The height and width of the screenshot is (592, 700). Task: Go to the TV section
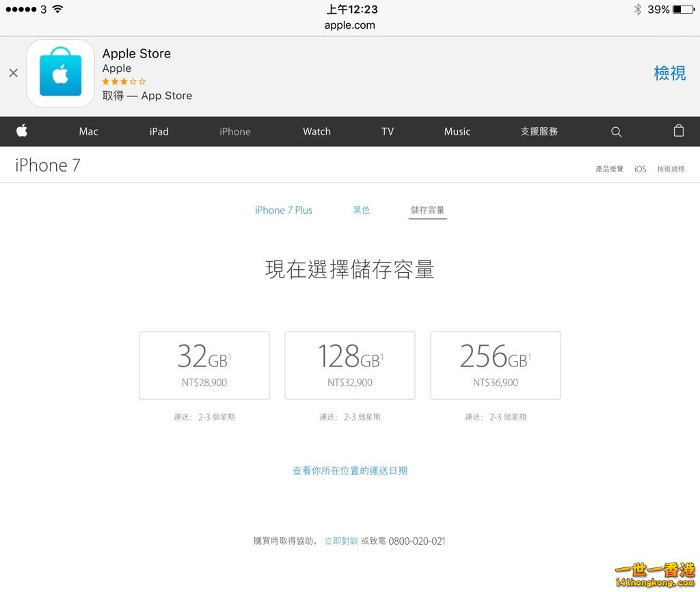click(x=388, y=132)
